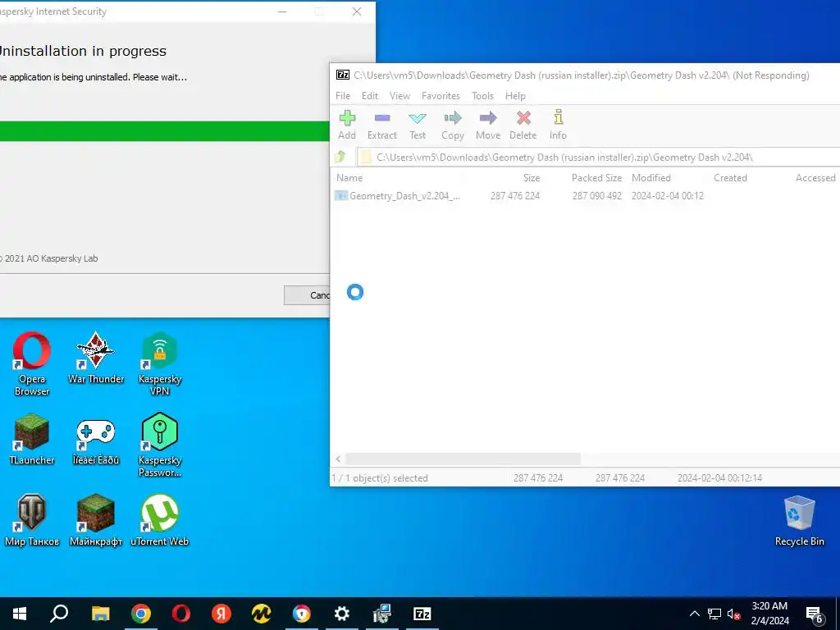Image resolution: width=840 pixels, height=630 pixels.
Task: Select Kaspersky Password Manager desktop shortcut
Action: 160,445
